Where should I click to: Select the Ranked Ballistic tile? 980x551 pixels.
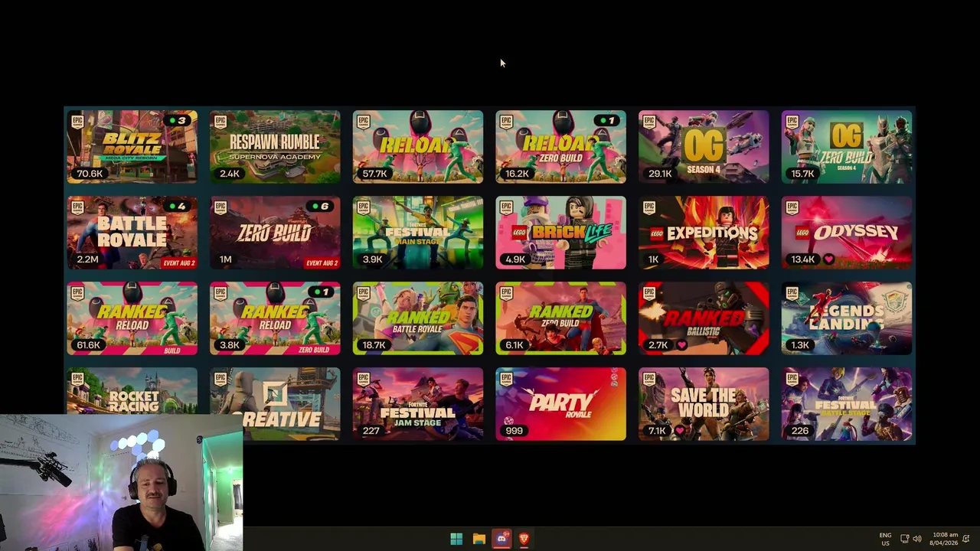click(x=704, y=318)
